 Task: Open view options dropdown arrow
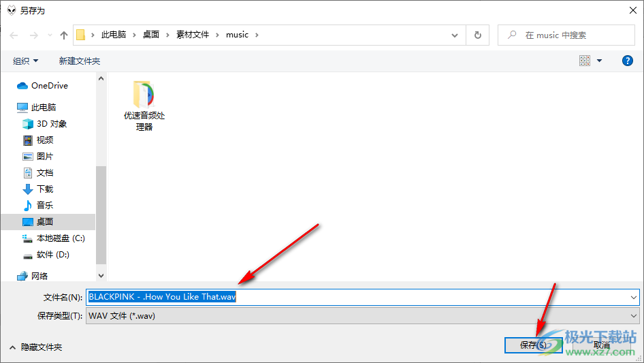(599, 61)
